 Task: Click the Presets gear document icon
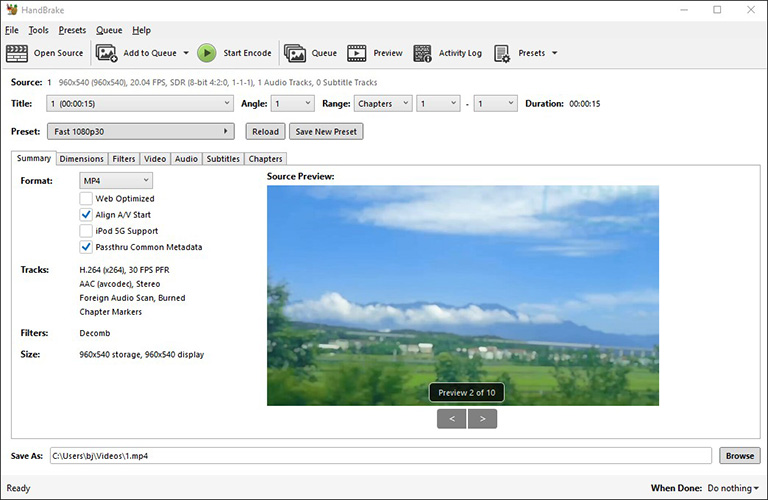point(502,53)
